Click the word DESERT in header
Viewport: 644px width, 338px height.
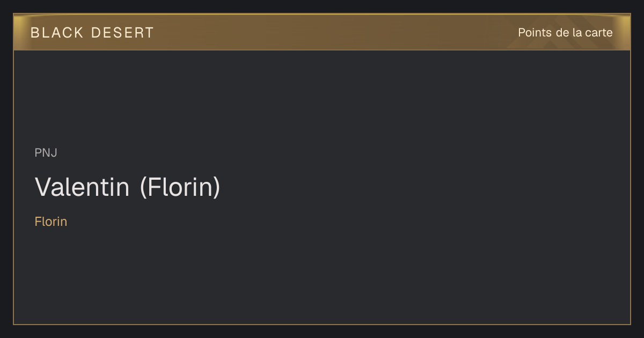tap(122, 33)
